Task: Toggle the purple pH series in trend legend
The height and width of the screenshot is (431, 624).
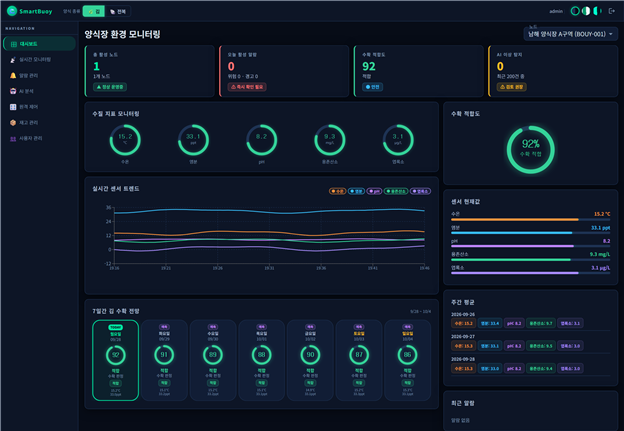Action: [x=374, y=191]
